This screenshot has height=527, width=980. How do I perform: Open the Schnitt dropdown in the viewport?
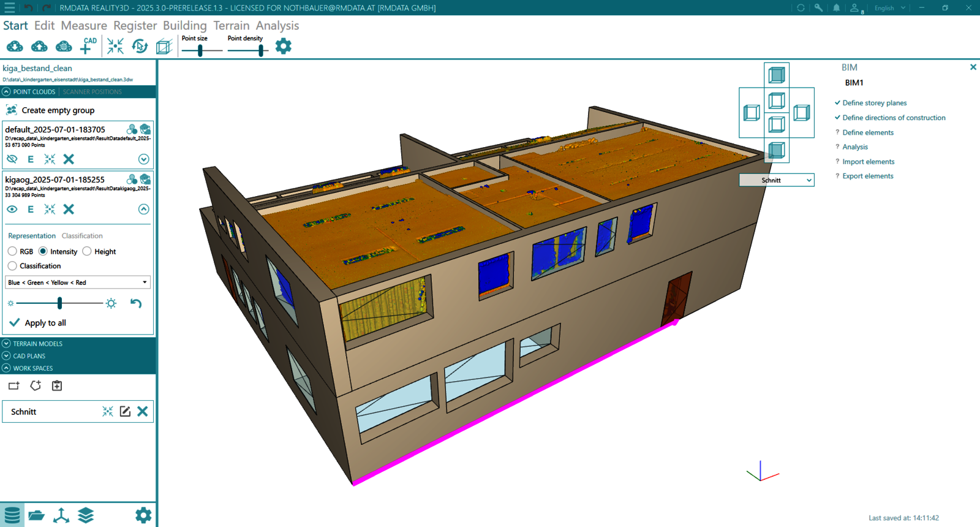[776, 180]
